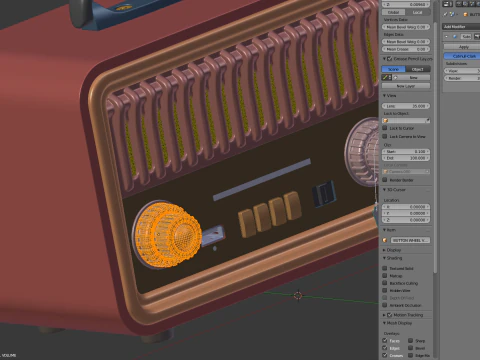Click the Mean Crease value field
Image resolution: width=480 pixels, height=360 pixels.
pos(406,49)
